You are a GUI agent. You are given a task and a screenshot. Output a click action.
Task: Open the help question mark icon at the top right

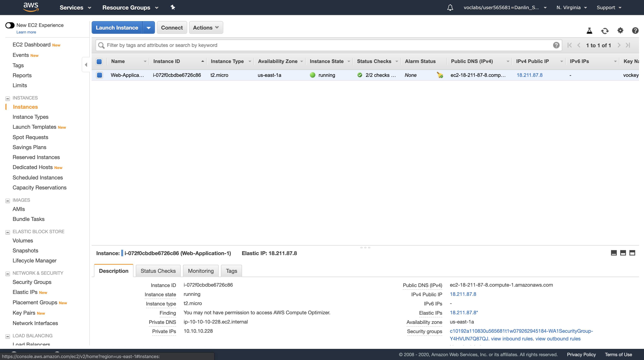click(x=635, y=31)
